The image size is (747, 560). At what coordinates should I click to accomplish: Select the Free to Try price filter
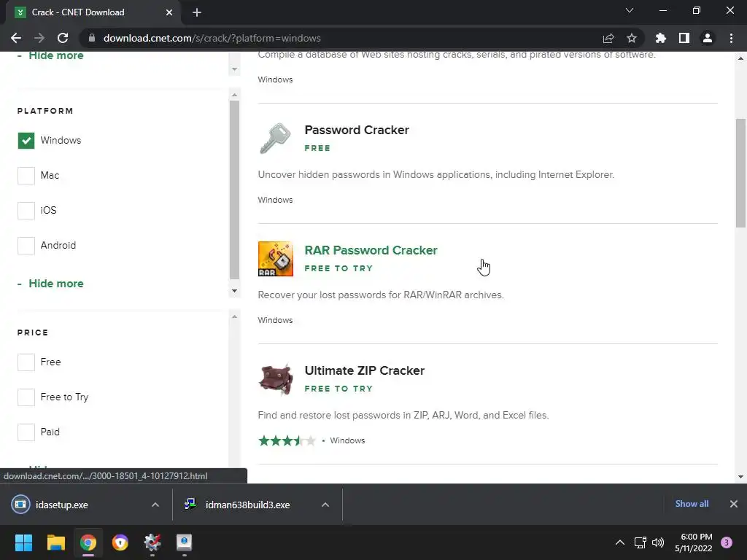[x=26, y=397]
